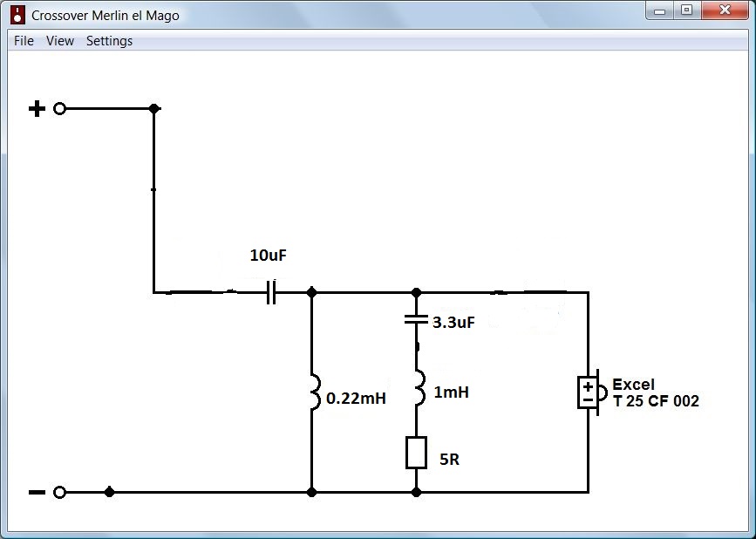Open the Settings menu

(x=109, y=41)
